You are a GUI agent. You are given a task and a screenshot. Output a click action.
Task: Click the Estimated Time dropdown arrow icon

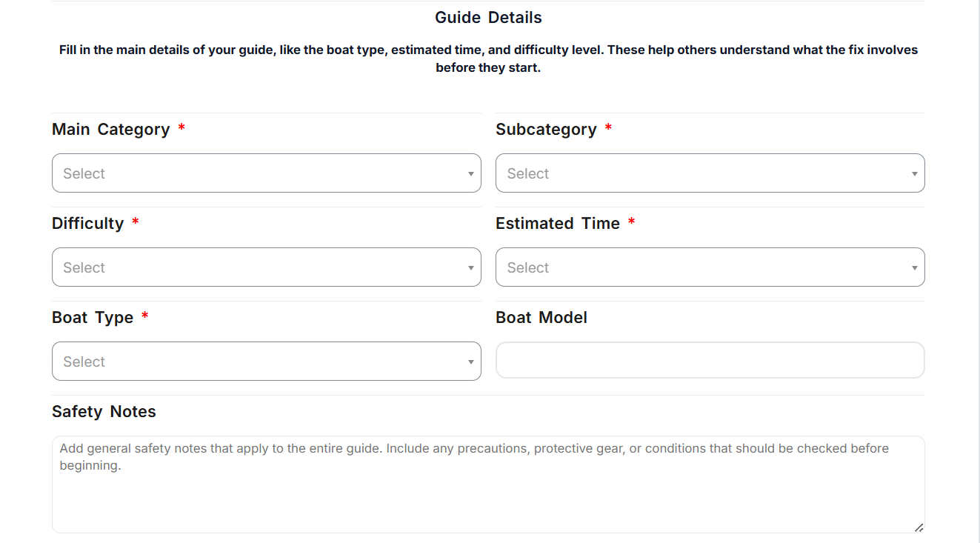914,268
